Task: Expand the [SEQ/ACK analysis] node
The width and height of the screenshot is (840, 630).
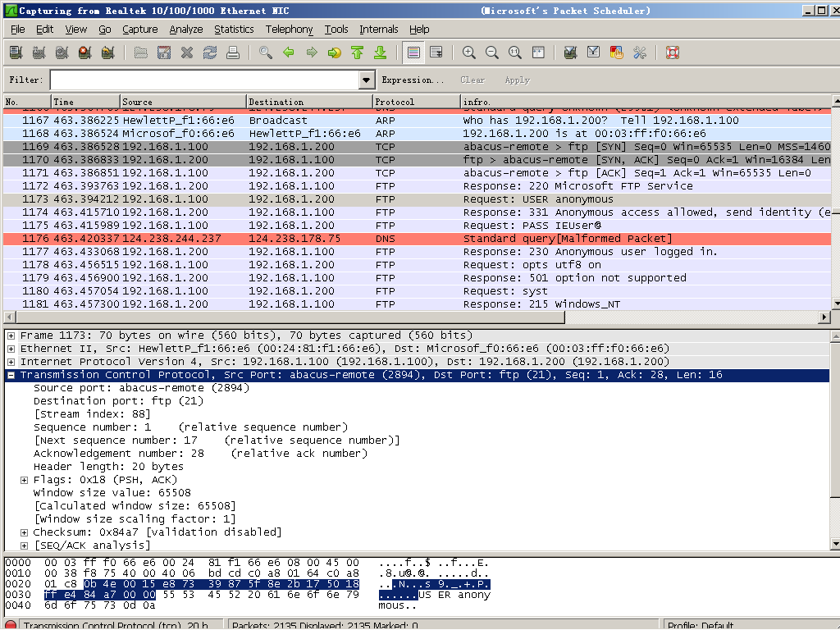Action: [24, 546]
